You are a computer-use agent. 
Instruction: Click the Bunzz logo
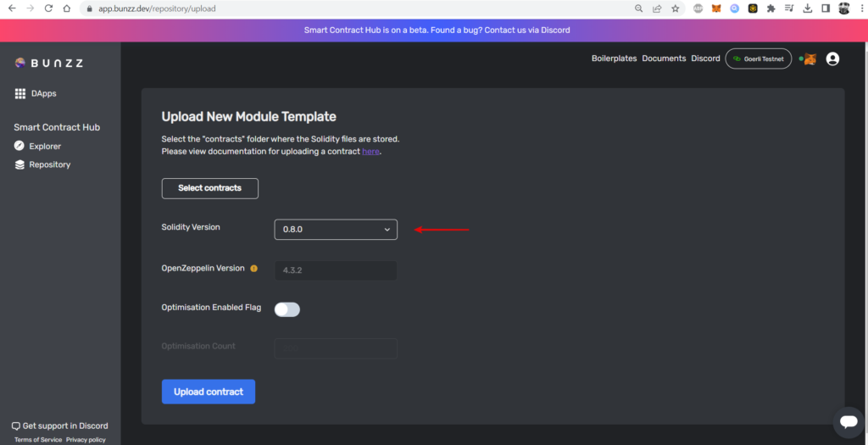tap(48, 63)
